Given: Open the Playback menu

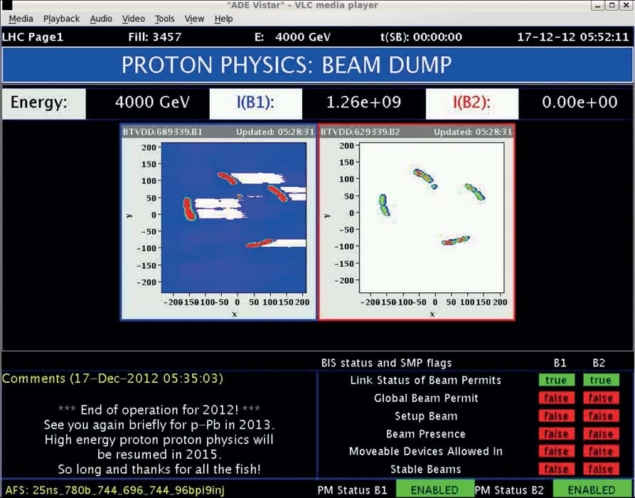Looking at the screenshot, I should [x=61, y=18].
